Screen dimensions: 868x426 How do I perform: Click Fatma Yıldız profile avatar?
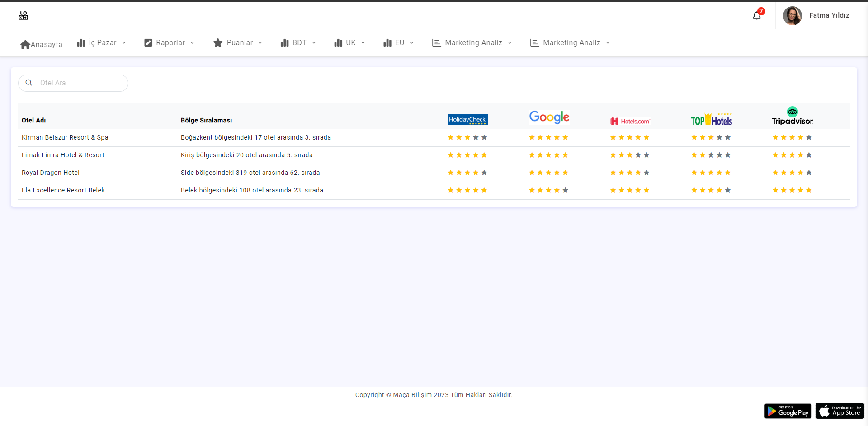point(792,16)
